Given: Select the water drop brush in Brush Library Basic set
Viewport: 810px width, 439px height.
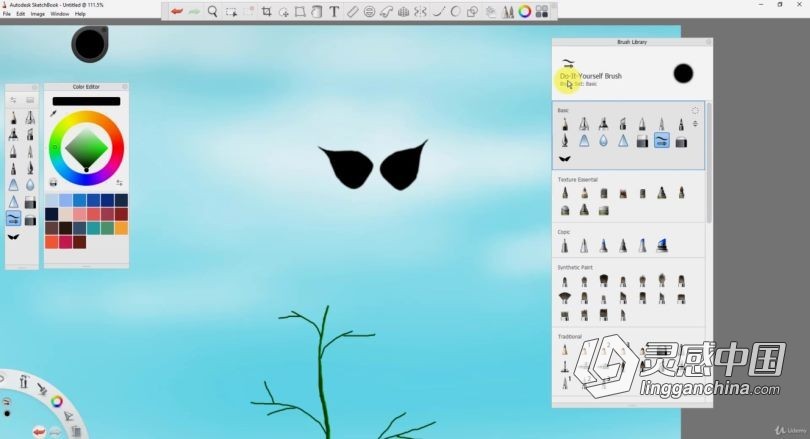Looking at the screenshot, I should 603,140.
